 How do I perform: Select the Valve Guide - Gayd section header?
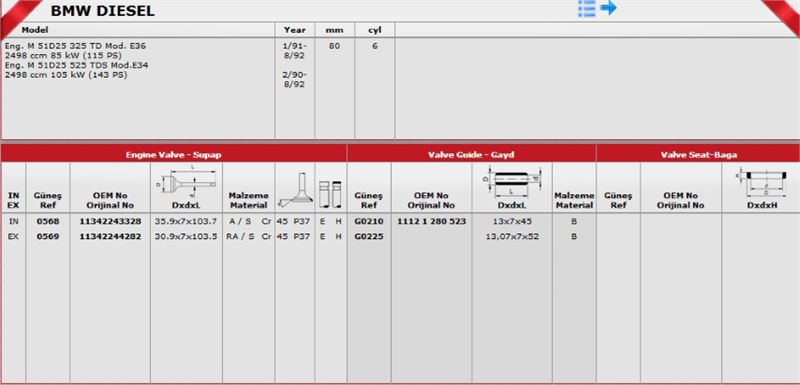pyautogui.click(x=471, y=155)
